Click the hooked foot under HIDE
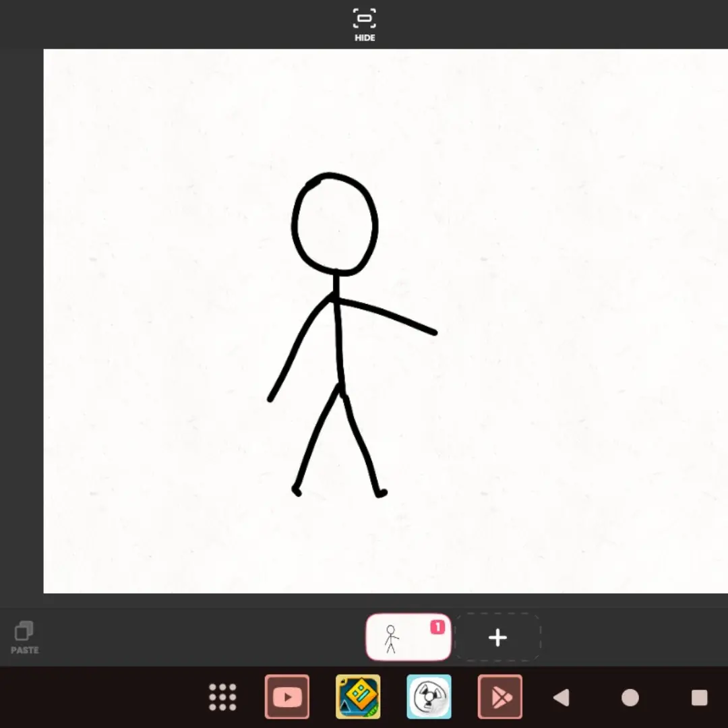 pos(381,493)
